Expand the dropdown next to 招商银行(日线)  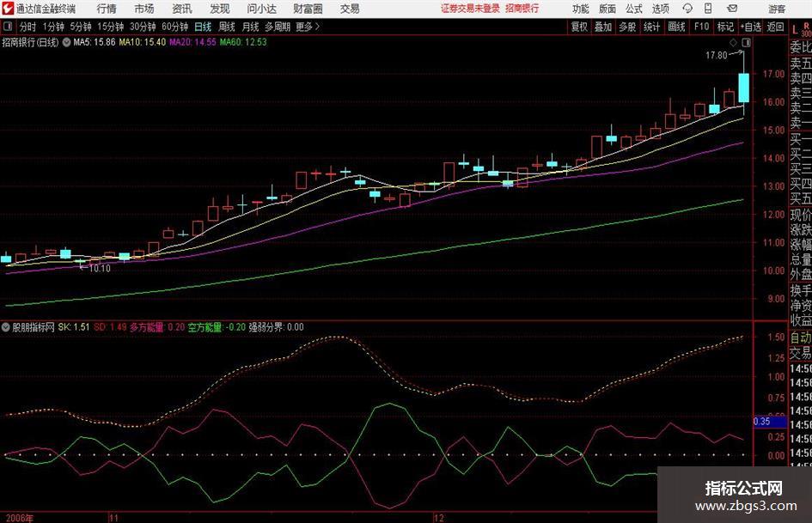point(66,42)
